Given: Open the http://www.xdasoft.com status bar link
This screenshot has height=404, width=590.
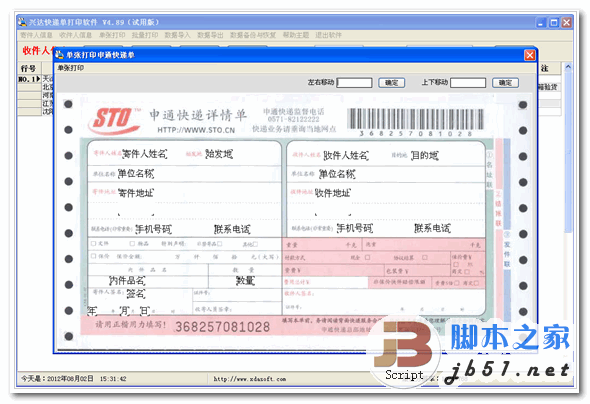Looking at the screenshot, I should [250, 379].
